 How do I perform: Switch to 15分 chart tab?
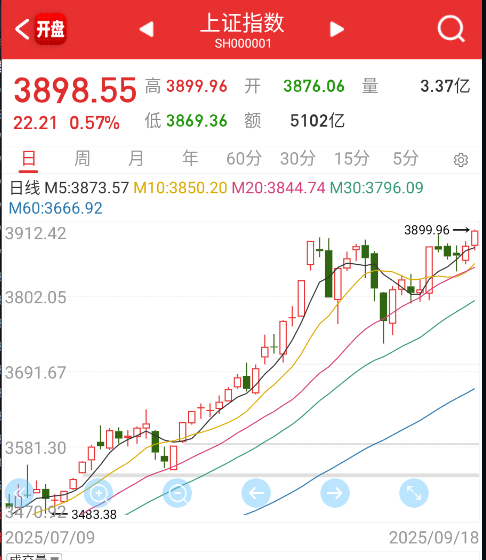click(x=351, y=159)
